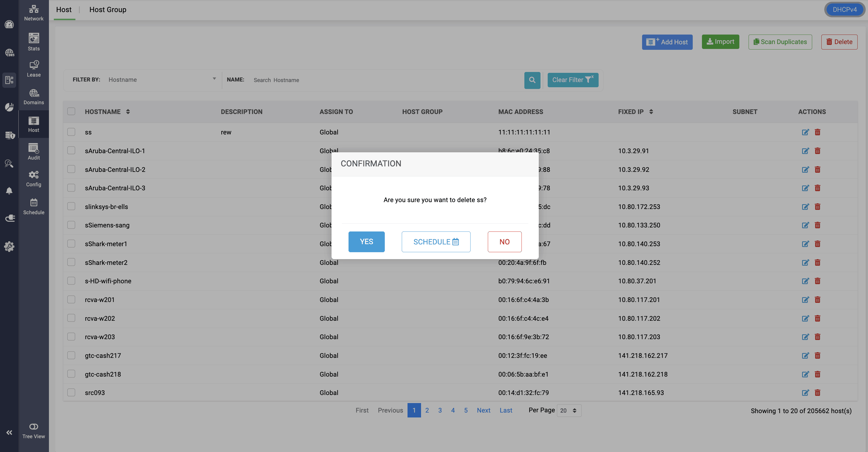Image resolution: width=868 pixels, height=452 pixels.
Task: Select the sShark-meter1 checkbox
Action: pyautogui.click(x=71, y=243)
